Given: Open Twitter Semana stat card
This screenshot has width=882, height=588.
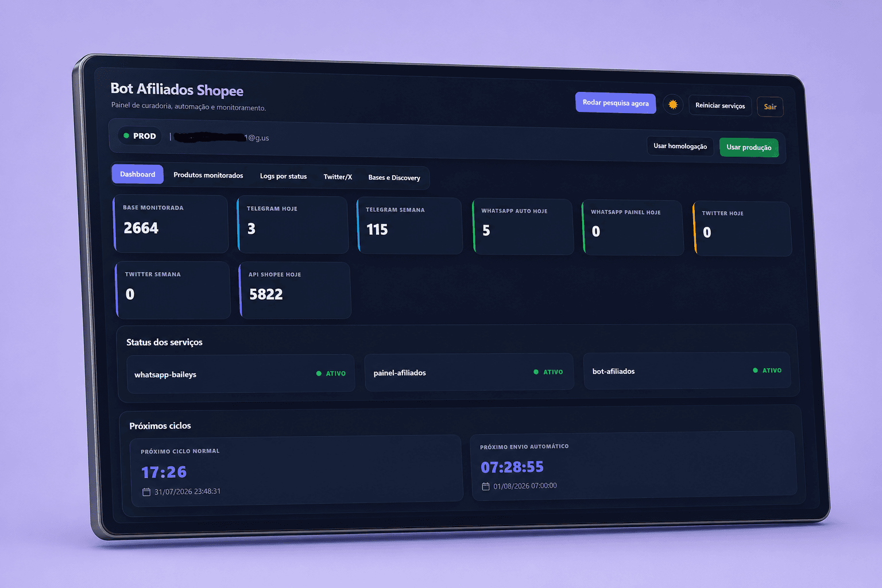Looking at the screenshot, I should pyautogui.click(x=173, y=291).
